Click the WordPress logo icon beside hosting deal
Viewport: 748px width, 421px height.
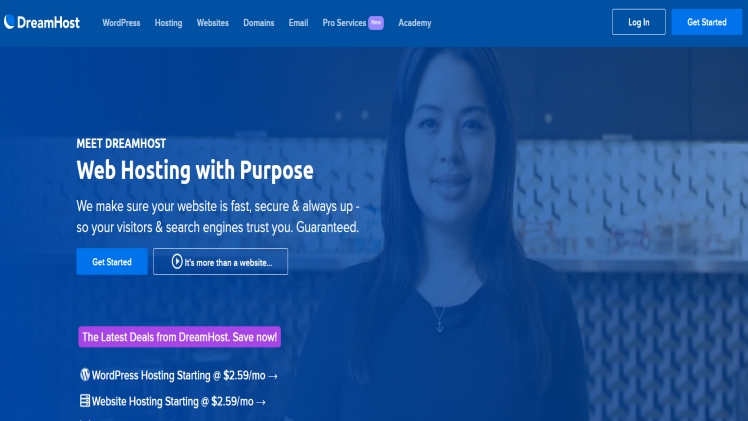tap(85, 375)
